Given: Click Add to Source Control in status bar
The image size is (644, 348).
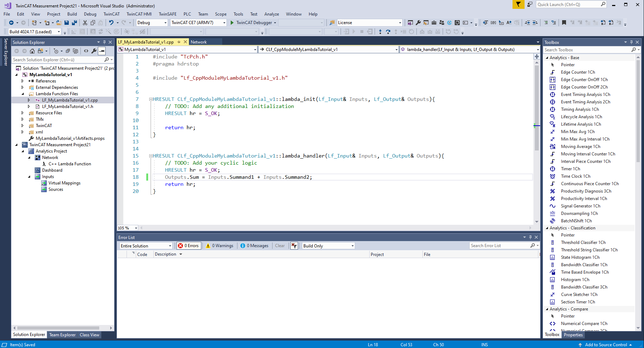Looking at the screenshot, I should [605, 345].
